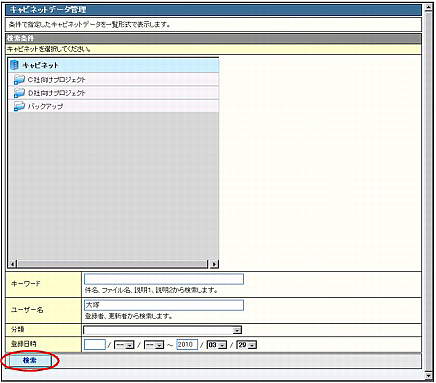This screenshot has width=436, height=383.
Task: Click the キャビネット root tree header
Action: [x=113, y=65]
